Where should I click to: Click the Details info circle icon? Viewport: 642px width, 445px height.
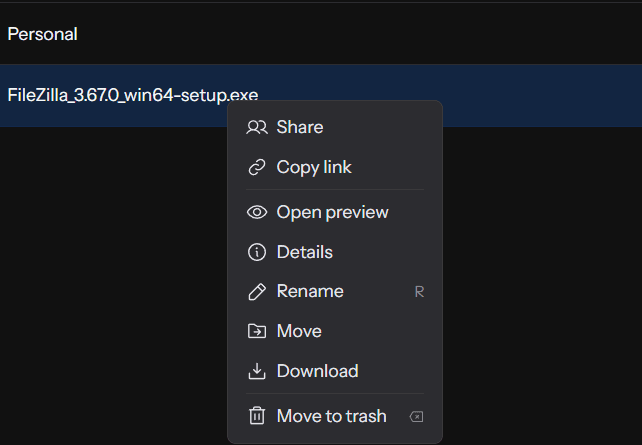point(257,252)
